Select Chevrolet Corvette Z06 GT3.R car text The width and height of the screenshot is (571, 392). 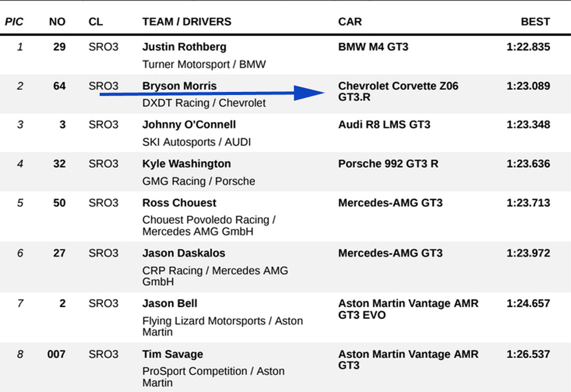click(398, 91)
